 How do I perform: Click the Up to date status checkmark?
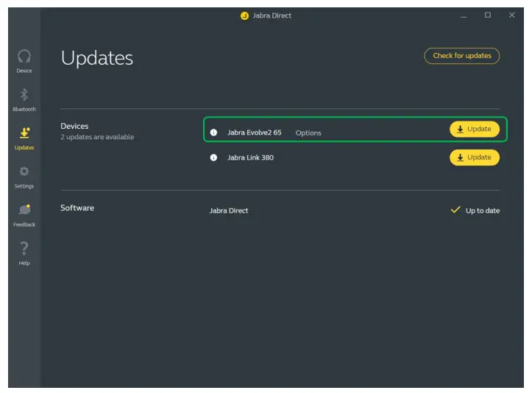pos(455,210)
